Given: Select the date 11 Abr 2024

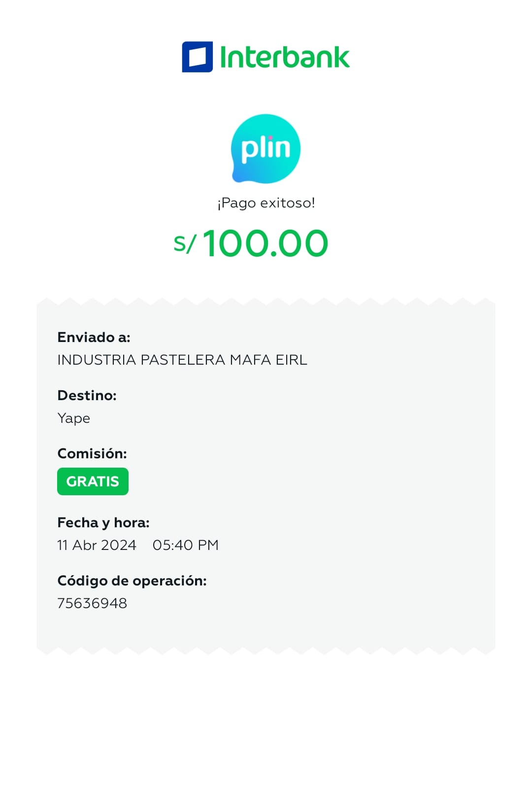Looking at the screenshot, I should click(97, 546).
